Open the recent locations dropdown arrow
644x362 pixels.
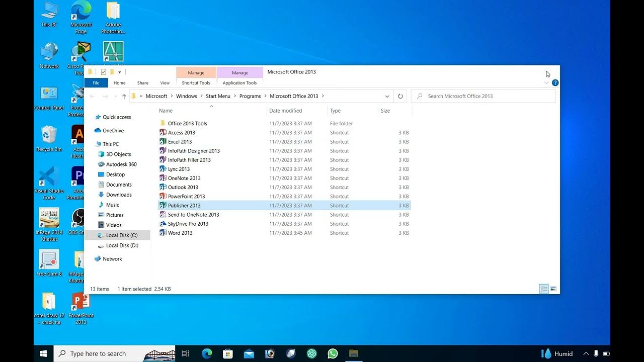tap(115, 96)
